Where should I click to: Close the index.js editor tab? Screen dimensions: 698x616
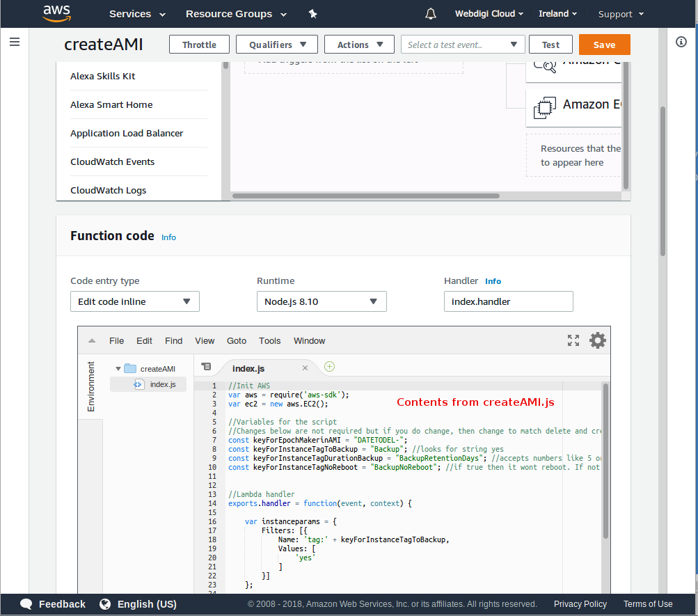click(305, 368)
